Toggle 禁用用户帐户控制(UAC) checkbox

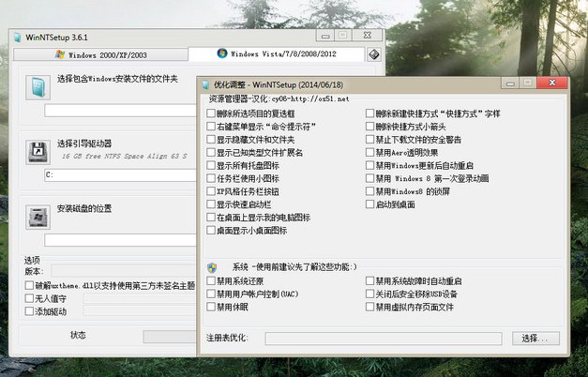coord(211,294)
